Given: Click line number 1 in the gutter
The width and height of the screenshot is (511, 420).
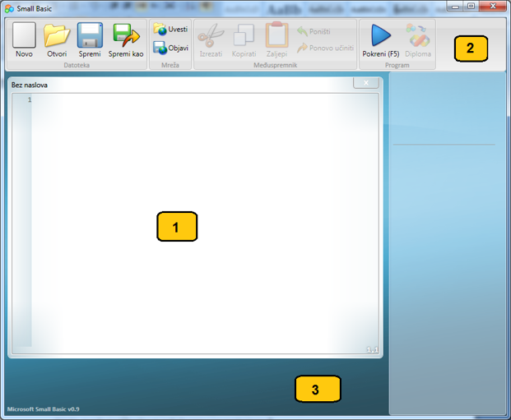Looking at the screenshot, I should coord(29,100).
